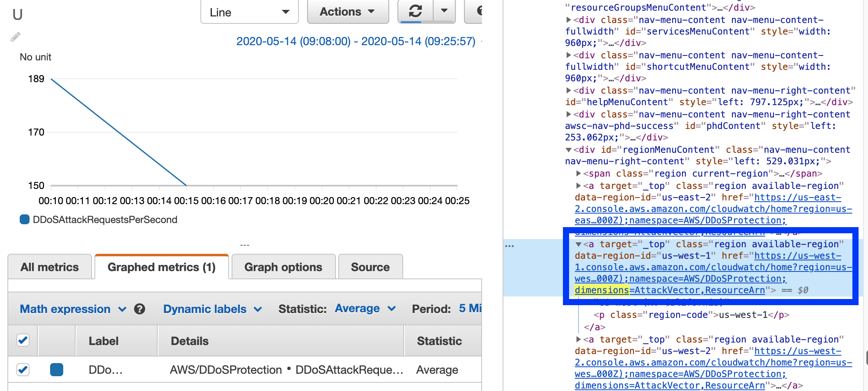Expand the Math expression chevron

pyautogui.click(x=121, y=309)
